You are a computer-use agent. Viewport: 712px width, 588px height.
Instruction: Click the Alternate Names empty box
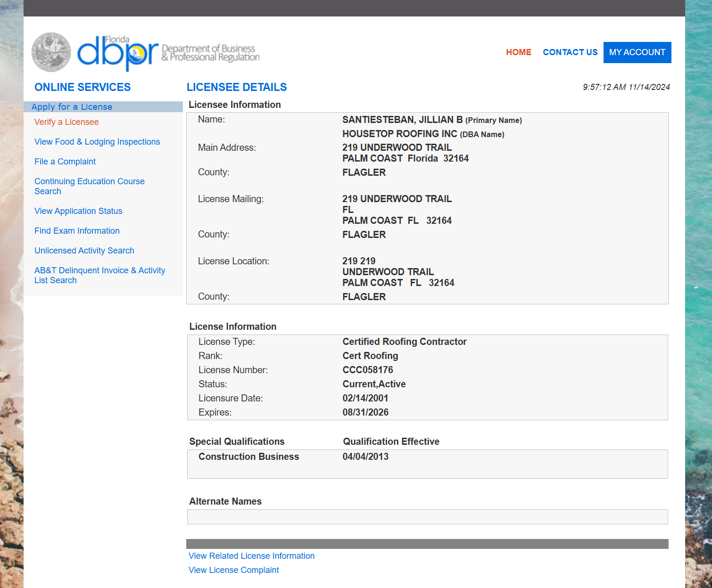(427, 517)
